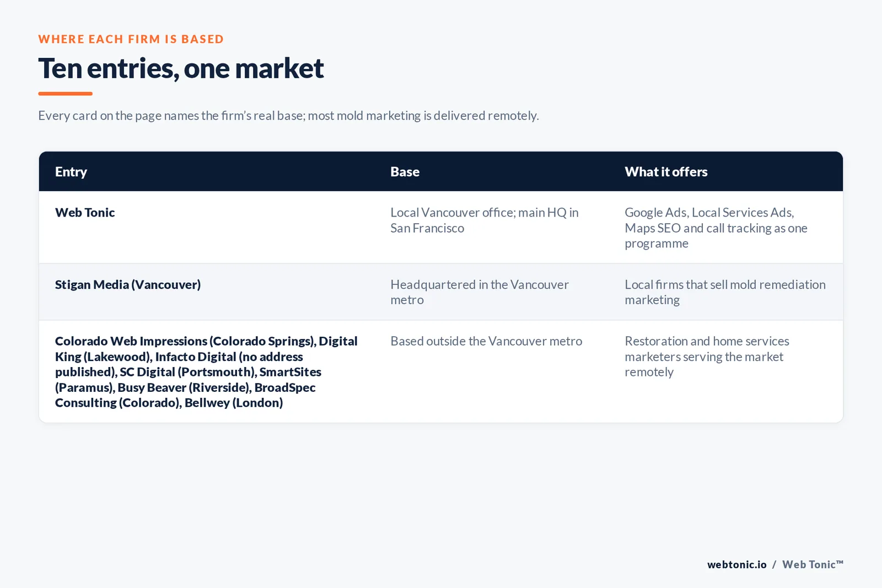
Task: Click 'Headquartered in the Vancouver metro' cell
Action: 480,292
